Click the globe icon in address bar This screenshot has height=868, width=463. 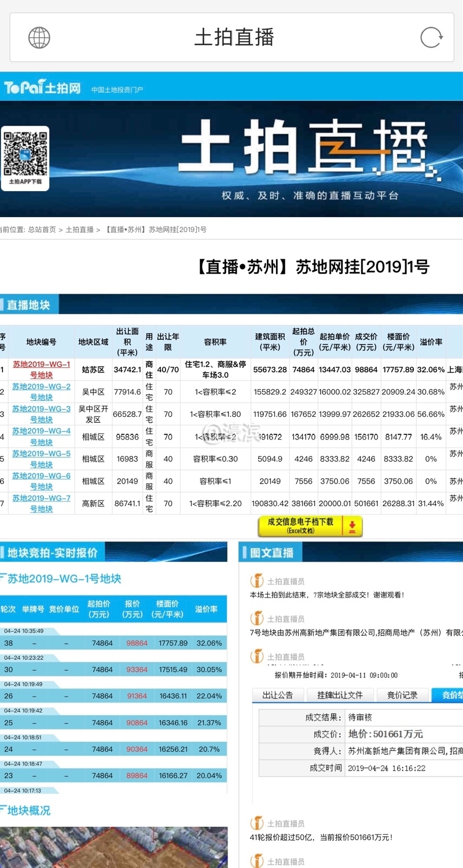[x=39, y=38]
